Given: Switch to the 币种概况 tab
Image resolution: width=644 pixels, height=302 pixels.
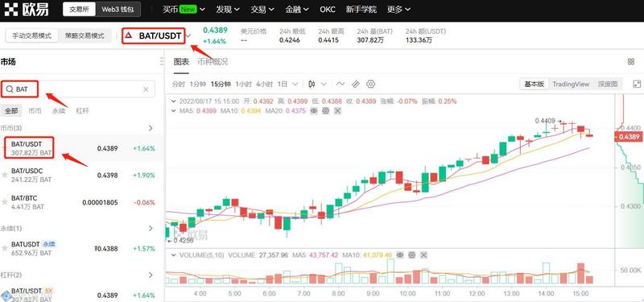Looking at the screenshot, I should pos(213,62).
